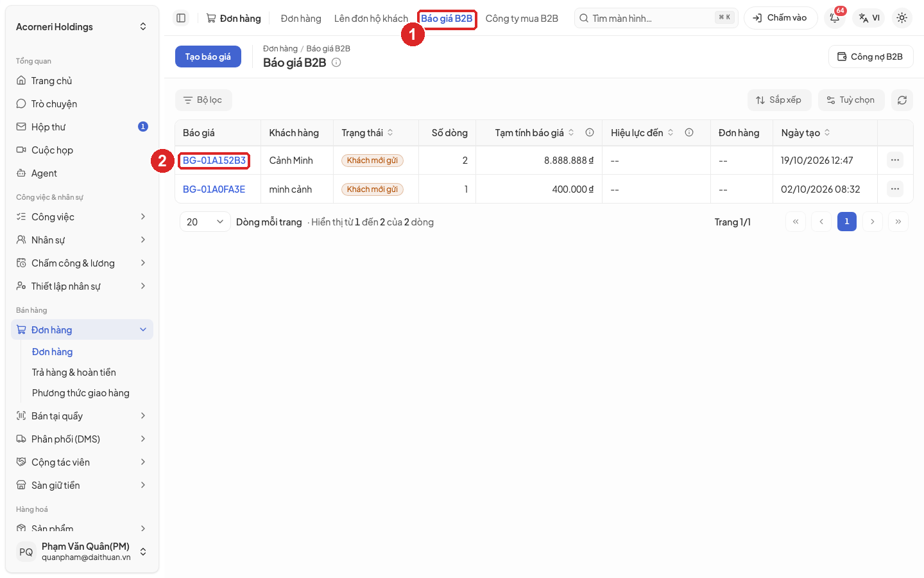Viewport: 924px width, 578px height.
Task: Switch language using the VI button
Action: 869,18
